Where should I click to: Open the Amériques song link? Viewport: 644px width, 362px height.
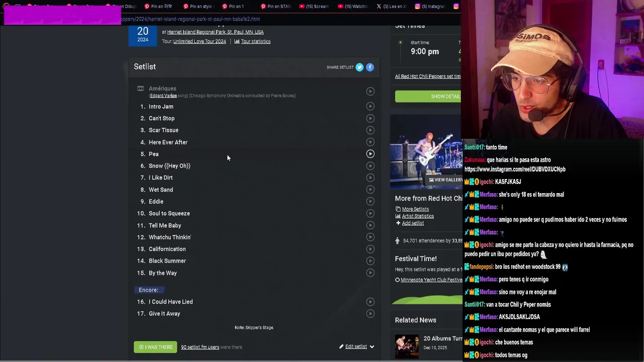coord(163,88)
